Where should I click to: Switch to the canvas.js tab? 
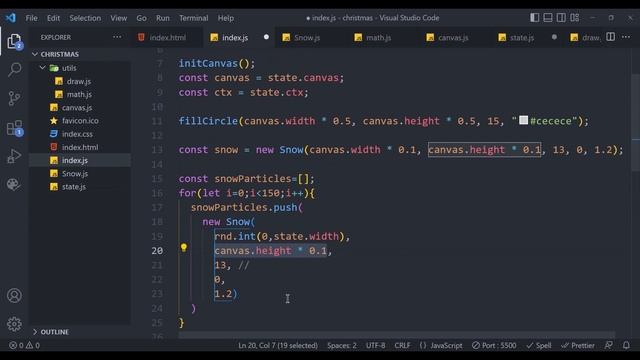453,38
